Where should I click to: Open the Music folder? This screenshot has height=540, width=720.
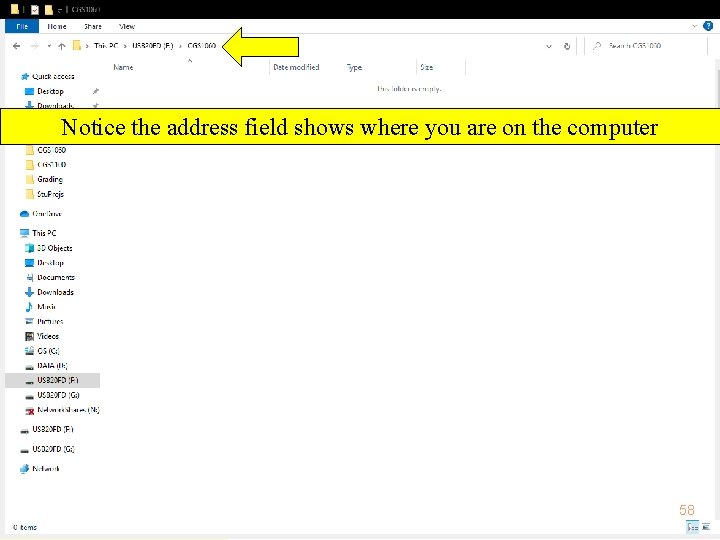point(46,307)
